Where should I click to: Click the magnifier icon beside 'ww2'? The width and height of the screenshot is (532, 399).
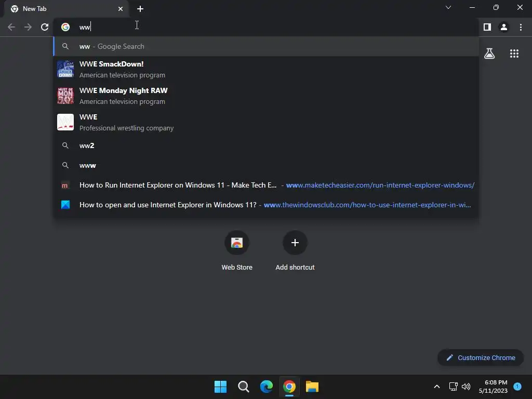[65, 145]
